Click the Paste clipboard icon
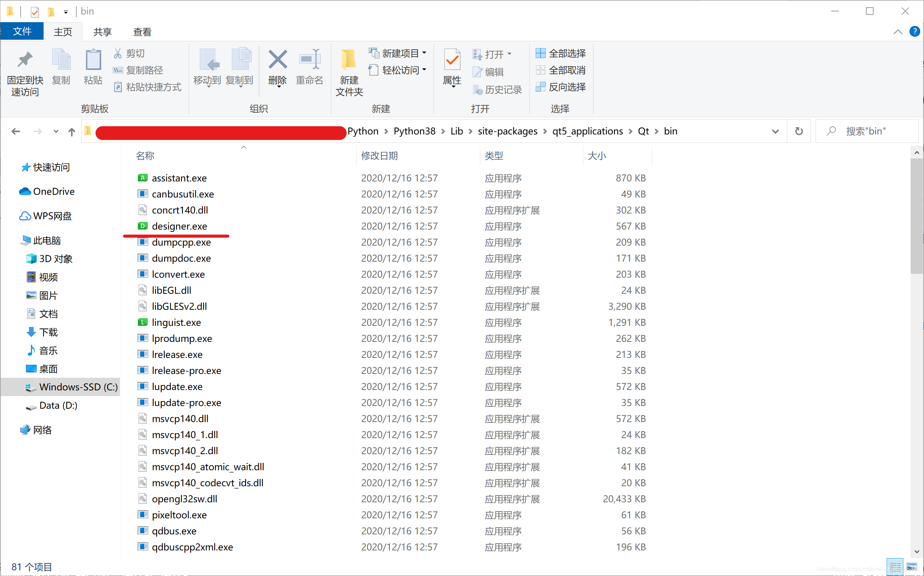 tap(93, 60)
